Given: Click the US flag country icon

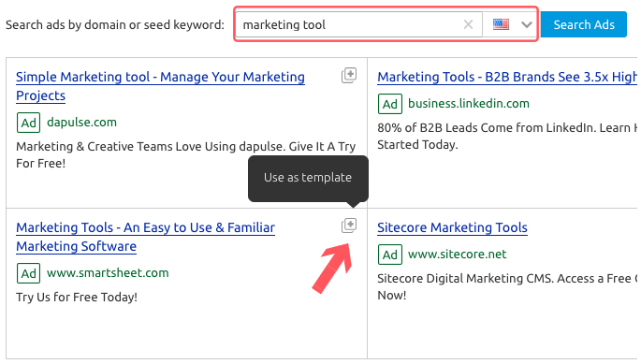Looking at the screenshot, I should pyautogui.click(x=501, y=24).
